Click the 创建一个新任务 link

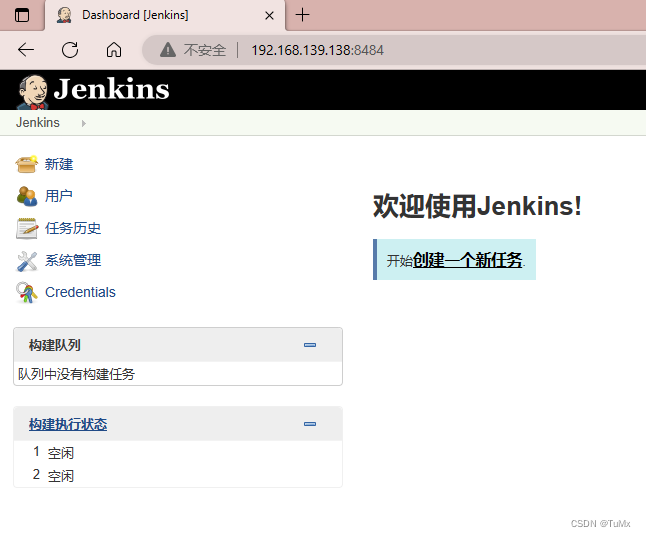point(468,260)
